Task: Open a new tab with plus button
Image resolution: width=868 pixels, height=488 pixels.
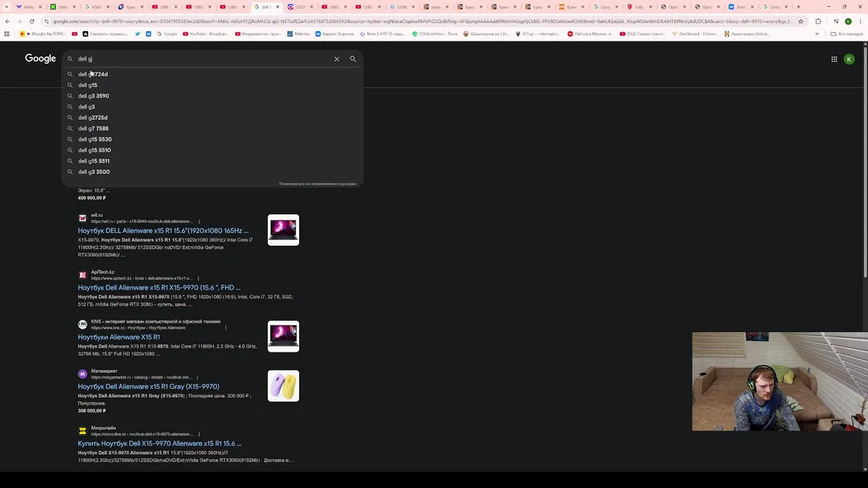Action: (x=798, y=7)
